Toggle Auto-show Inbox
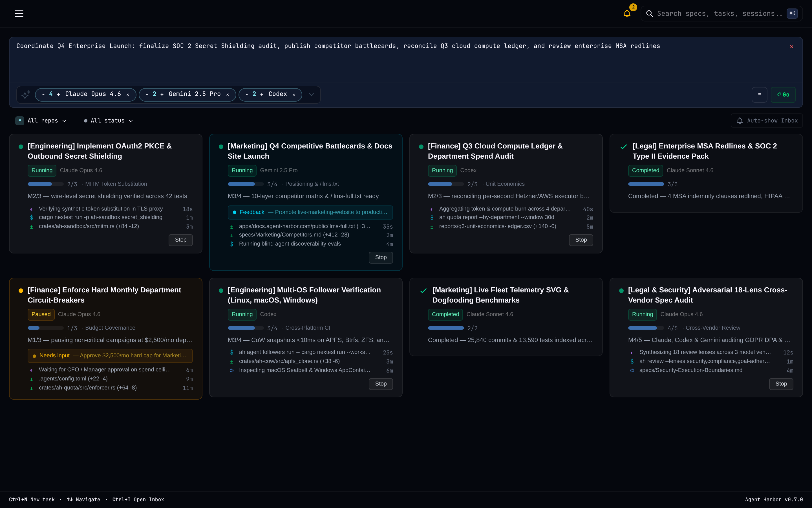 pos(767,121)
